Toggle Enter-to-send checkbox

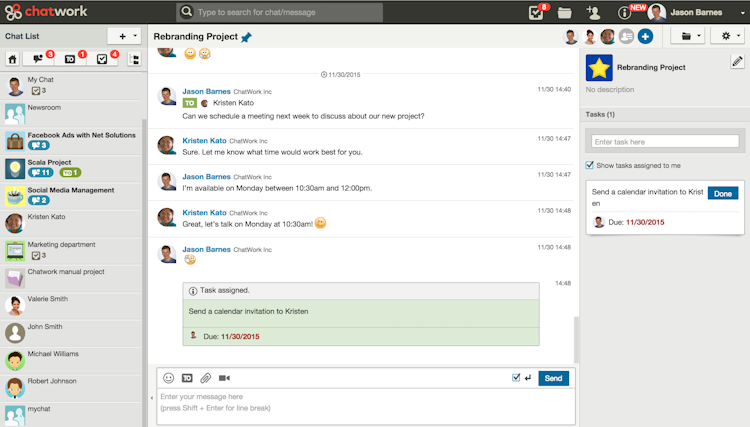(516, 378)
